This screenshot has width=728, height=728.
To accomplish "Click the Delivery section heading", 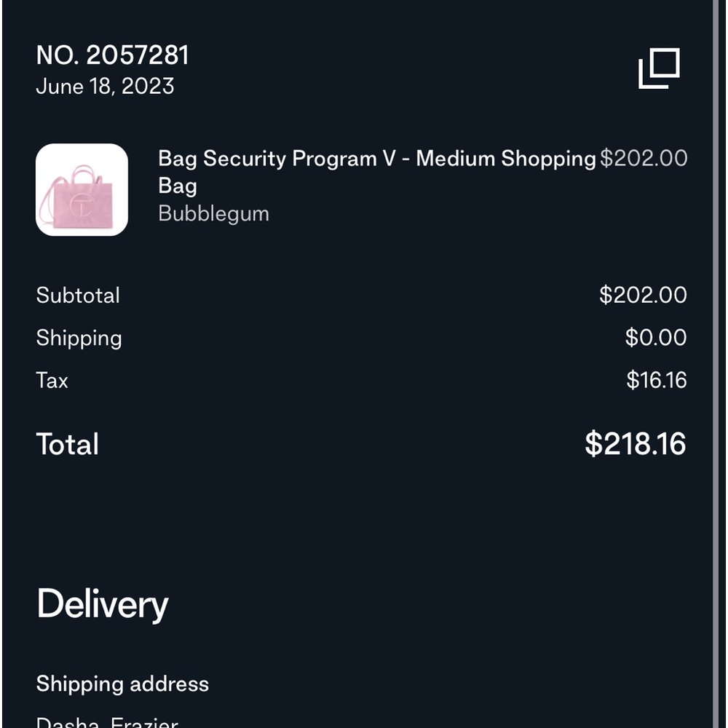I will pyautogui.click(x=103, y=605).
